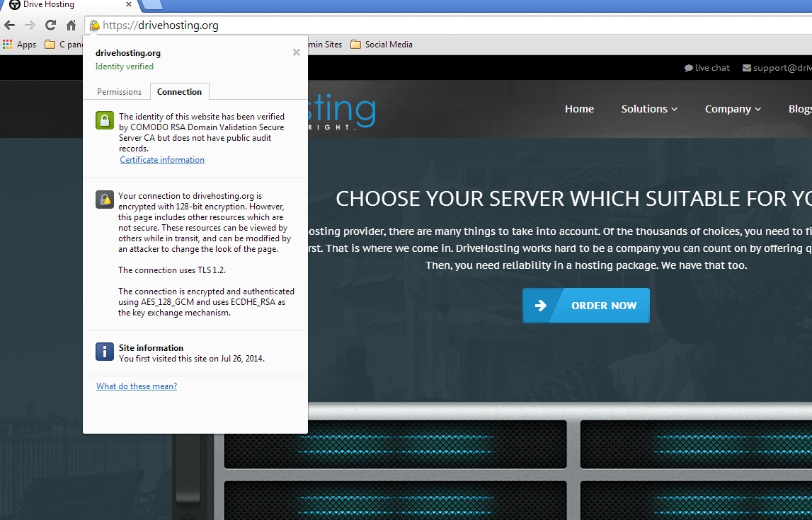The height and width of the screenshot is (520, 812).
Task: Click the green padlock identity icon
Action: pyautogui.click(x=105, y=120)
